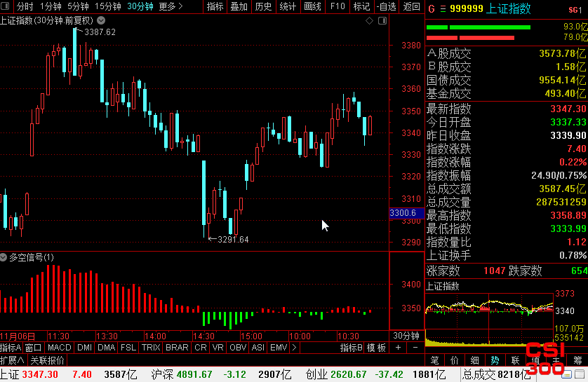588x382 pixels.
Task: Click 总成交 8218亿 in status bar
Action: [x=497, y=374]
